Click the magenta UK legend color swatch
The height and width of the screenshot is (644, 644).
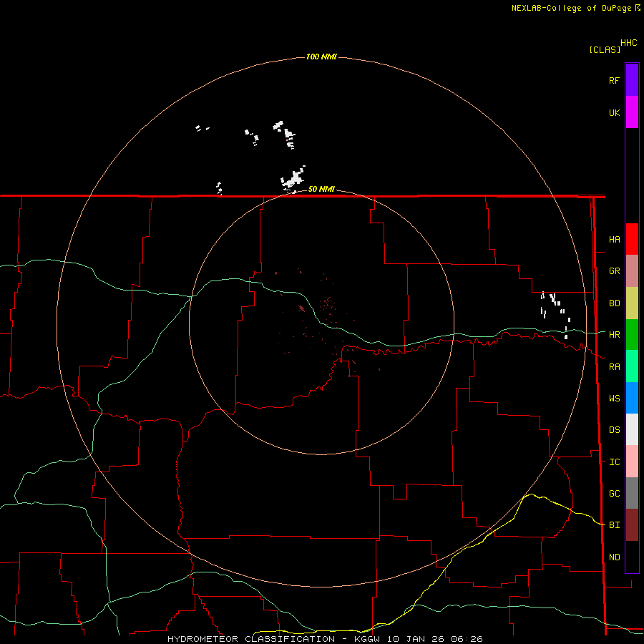(x=632, y=112)
